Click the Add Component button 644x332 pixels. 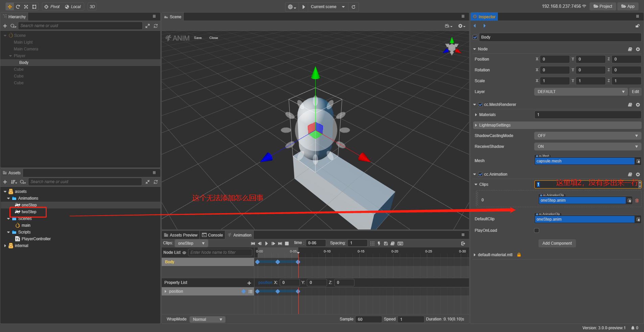tap(557, 243)
